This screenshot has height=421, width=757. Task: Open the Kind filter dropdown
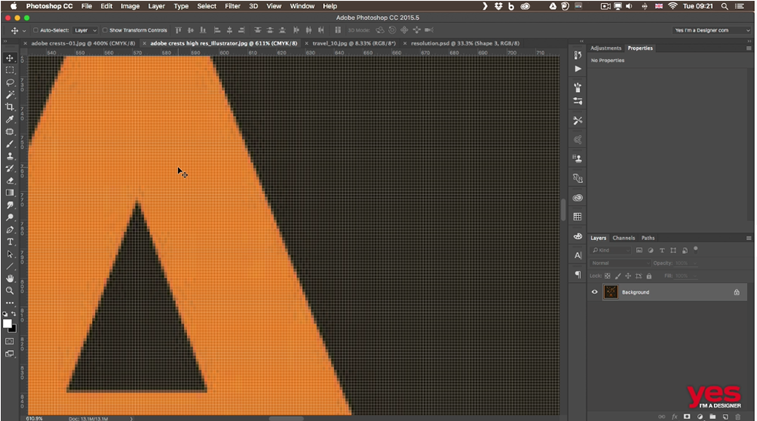point(611,250)
